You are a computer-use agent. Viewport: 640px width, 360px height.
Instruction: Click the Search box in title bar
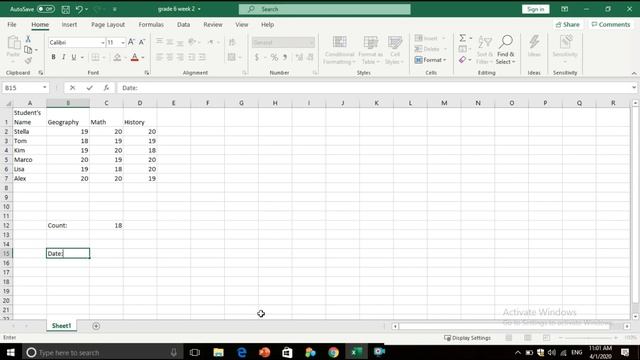(x=324, y=9)
